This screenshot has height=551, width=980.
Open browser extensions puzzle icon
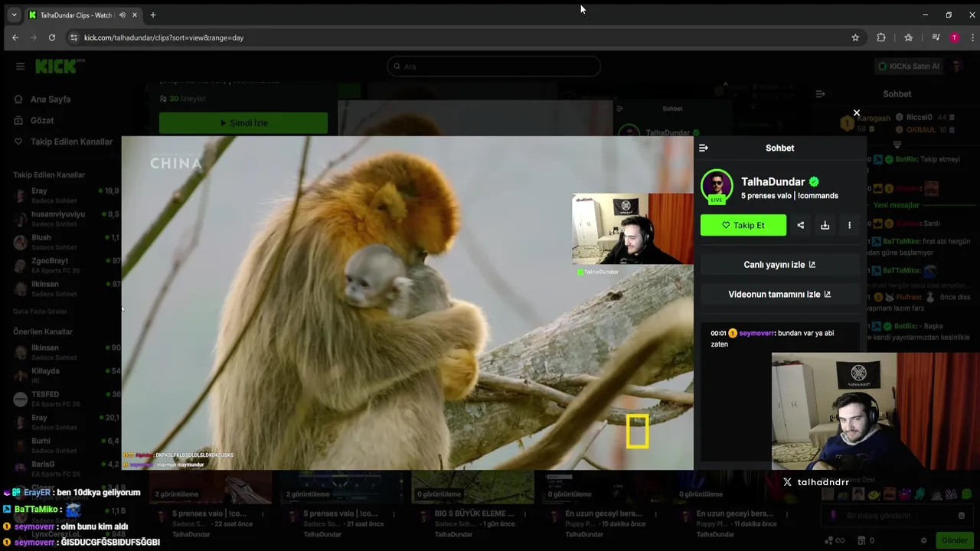click(x=881, y=37)
